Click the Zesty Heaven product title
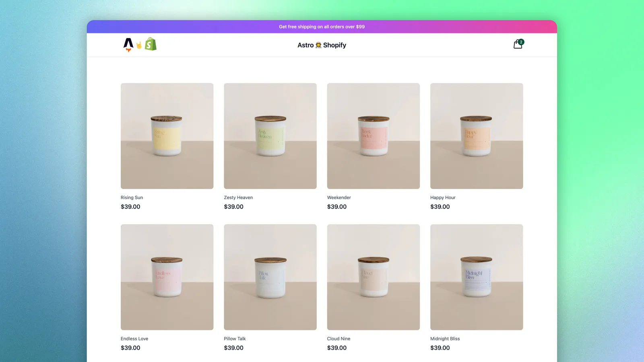Image resolution: width=644 pixels, height=362 pixels. tap(238, 197)
